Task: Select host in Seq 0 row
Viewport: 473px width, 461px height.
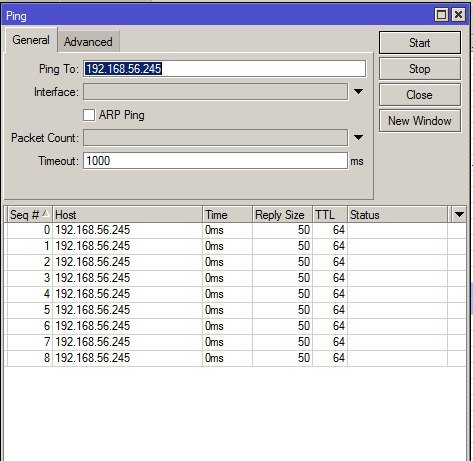Action: [93, 230]
